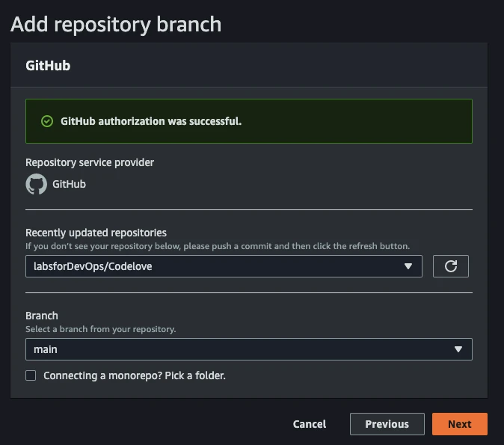This screenshot has width=504, height=445.
Task: Click the 'Connecting a monorepo? Pick a folder.' label
Action: tap(134, 375)
